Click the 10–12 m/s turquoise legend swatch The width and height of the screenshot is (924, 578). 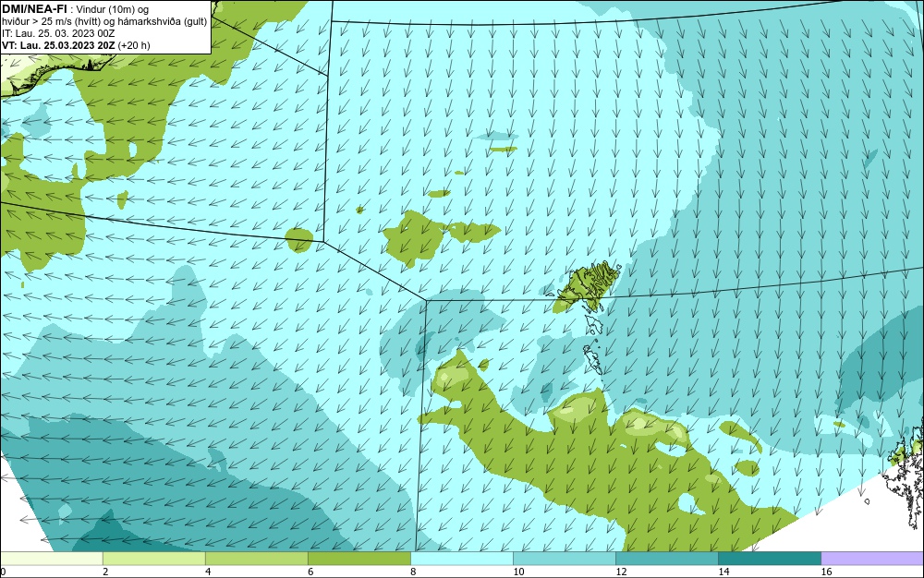pyautogui.click(x=565, y=559)
